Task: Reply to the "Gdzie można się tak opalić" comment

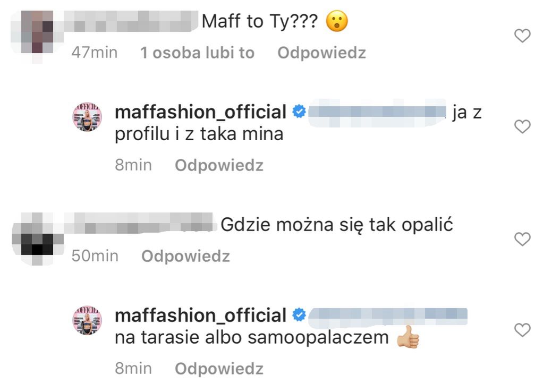Action: coord(185,257)
